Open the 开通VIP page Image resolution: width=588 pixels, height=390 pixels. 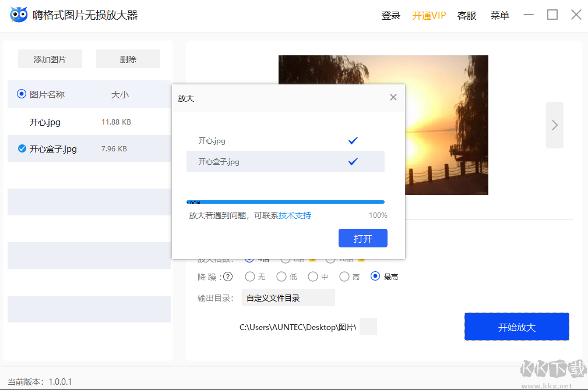(x=428, y=15)
